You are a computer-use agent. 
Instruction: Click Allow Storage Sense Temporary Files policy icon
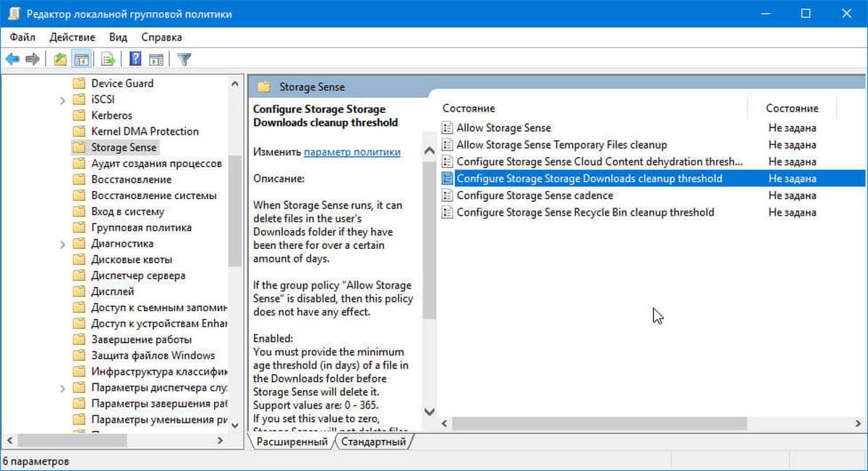coord(448,145)
